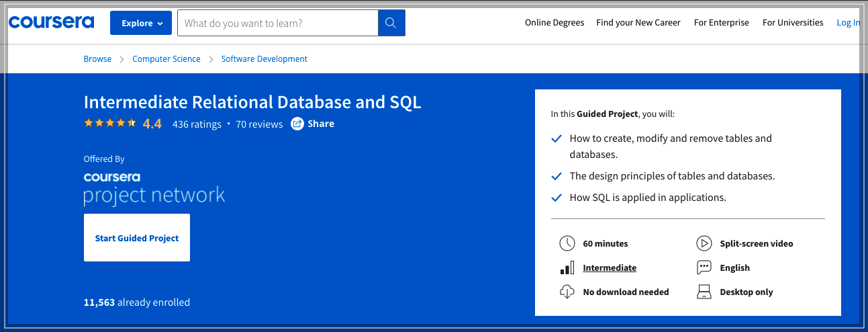Click checkmark beside How SQL is applied
Image resolution: width=868 pixels, height=332 pixels.
[556, 198]
